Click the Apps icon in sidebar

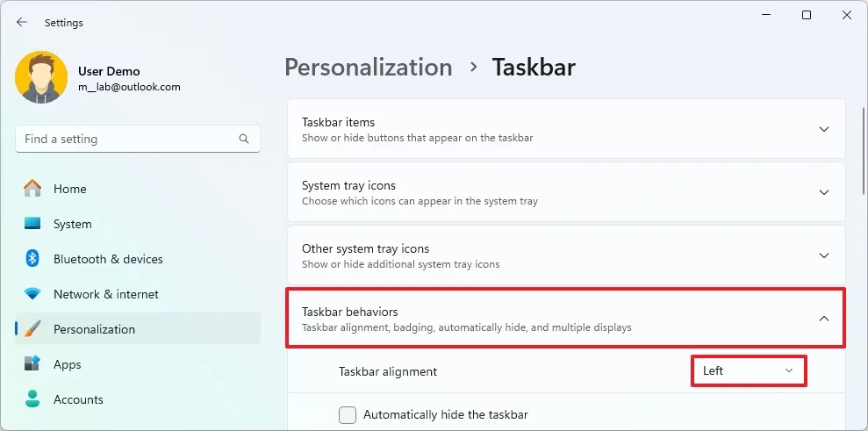click(x=32, y=364)
